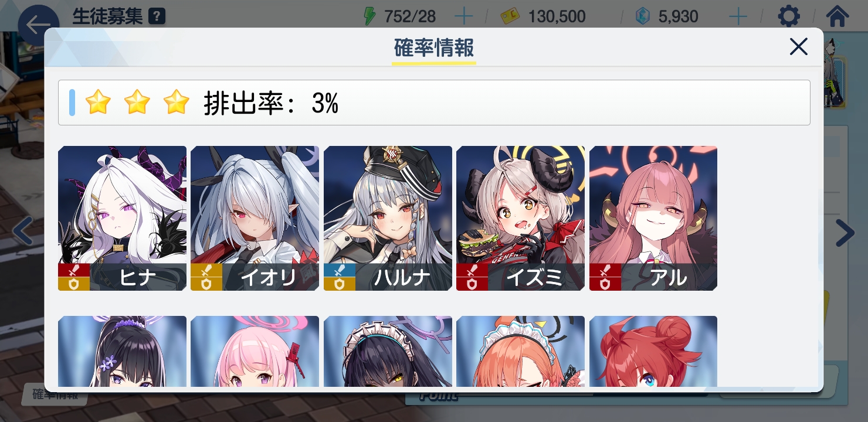Viewport: 868px width, 422px height.
Task: Open settings gear icon
Action: [789, 16]
